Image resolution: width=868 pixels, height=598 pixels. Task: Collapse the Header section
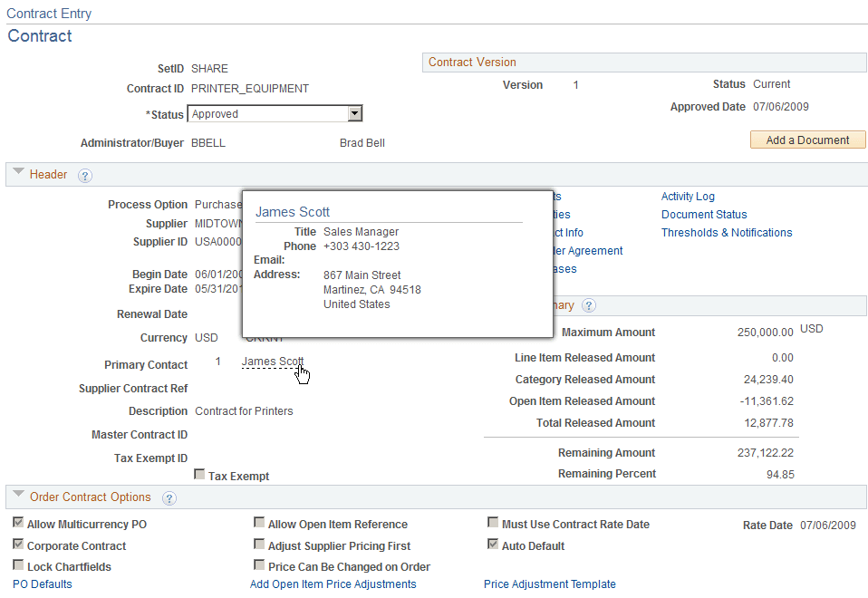[x=18, y=174]
